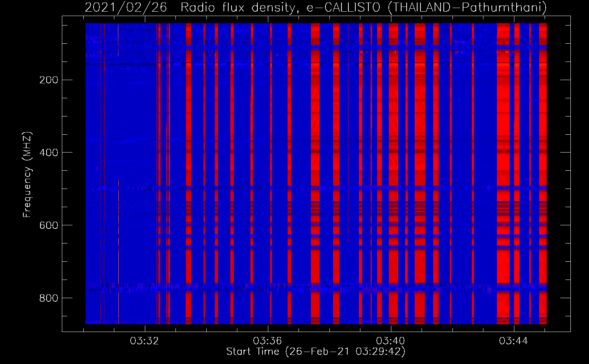Click the "Frequency (MHZ)" axis label
This screenshot has width=589, height=364.
coord(27,174)
